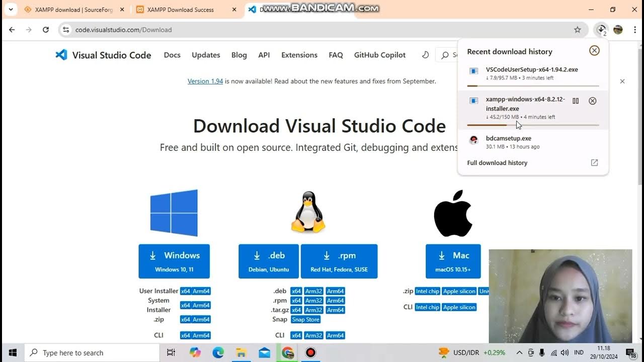Open the Blog menu item
This screenshot has width=644, height=362.
pyautogui.click(x=239, y=55)
